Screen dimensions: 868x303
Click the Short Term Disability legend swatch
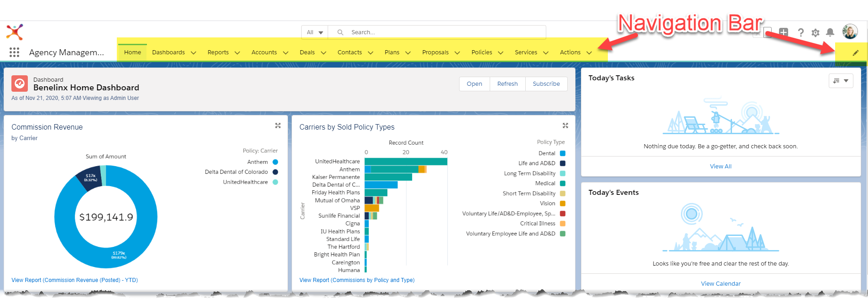(563, 193)
